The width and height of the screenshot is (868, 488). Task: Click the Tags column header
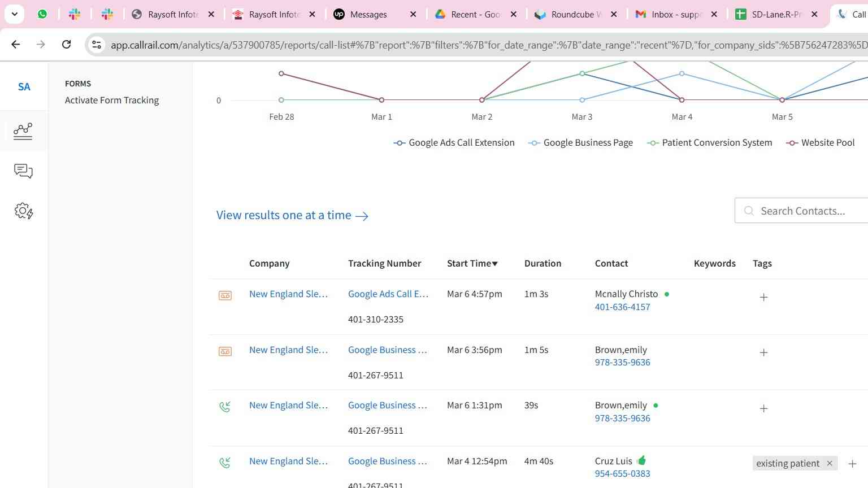coord(762,263)
